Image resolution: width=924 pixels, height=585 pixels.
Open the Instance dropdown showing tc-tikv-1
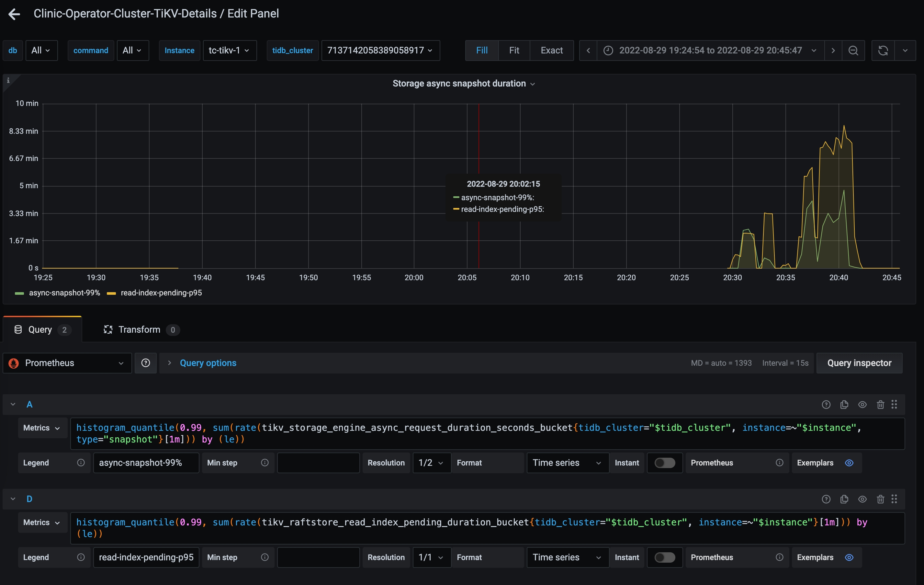[230, 50]
